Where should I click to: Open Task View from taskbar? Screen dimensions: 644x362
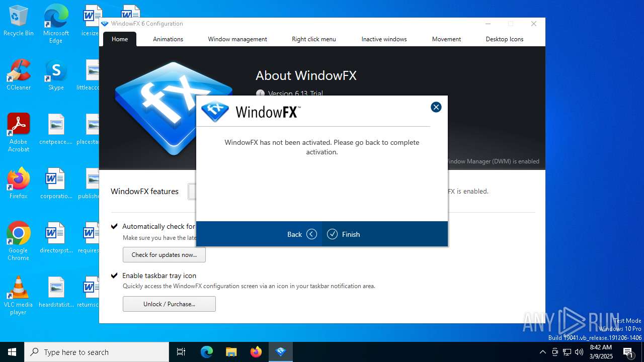pyautogui.click(x=181, y=352)
